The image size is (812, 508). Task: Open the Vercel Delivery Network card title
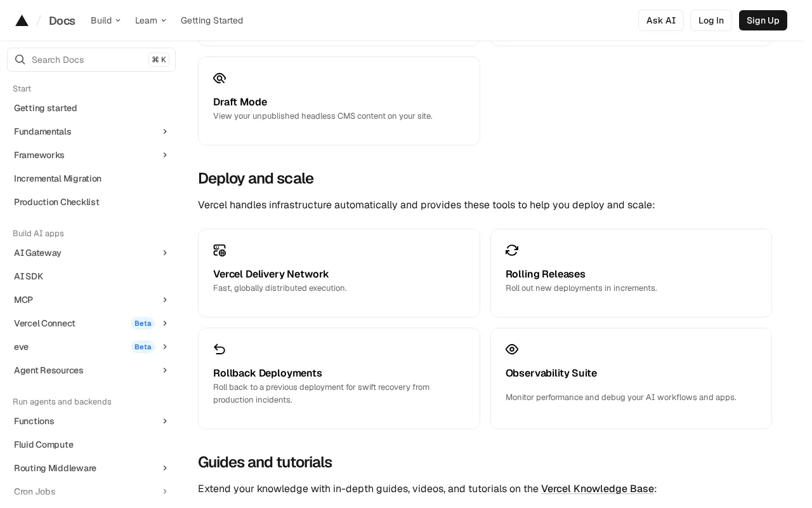(271, 274)
